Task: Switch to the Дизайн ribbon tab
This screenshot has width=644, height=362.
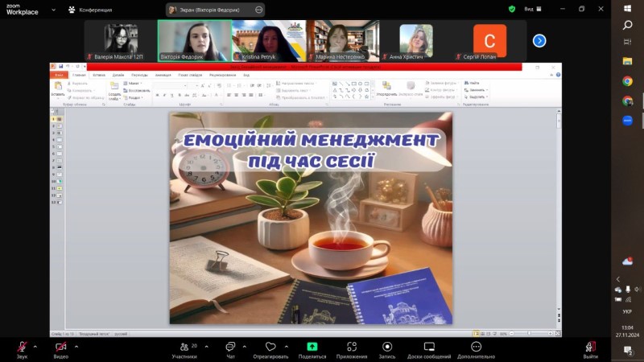Action: coord(118,75)
